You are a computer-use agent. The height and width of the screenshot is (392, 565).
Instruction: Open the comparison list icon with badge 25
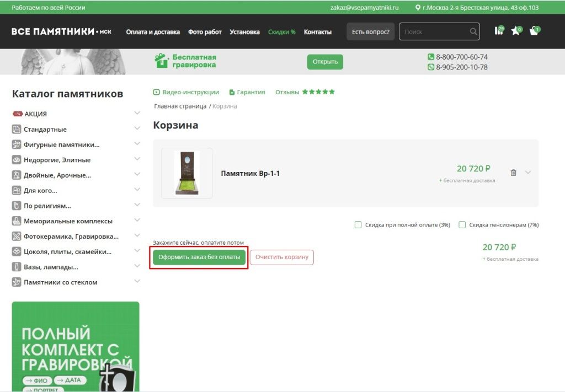(x=498, y=31)
